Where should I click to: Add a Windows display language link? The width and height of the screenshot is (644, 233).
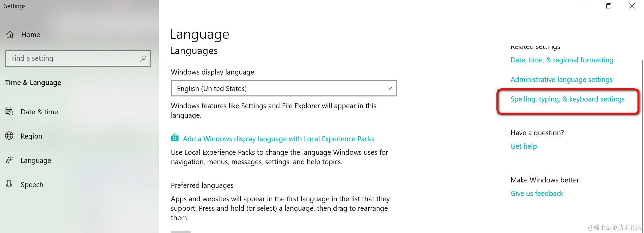tap(278, 139)
